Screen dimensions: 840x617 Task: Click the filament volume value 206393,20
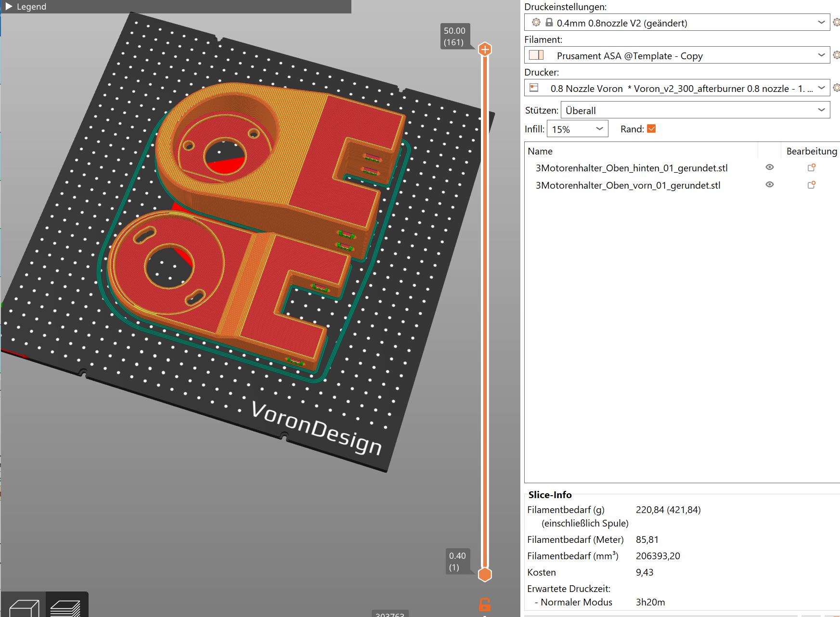point(658,556)
